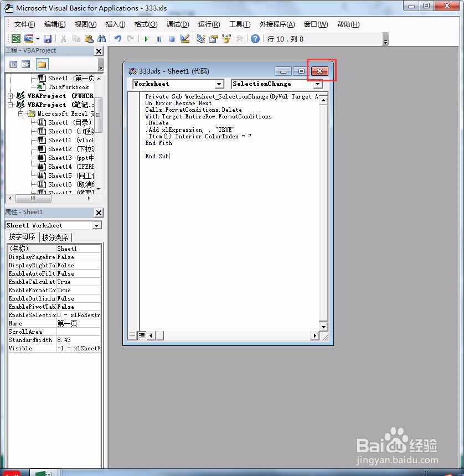464x476 pixels.
Task: Click the View Code icon in Project panel
Action: (x=13, y=64)
